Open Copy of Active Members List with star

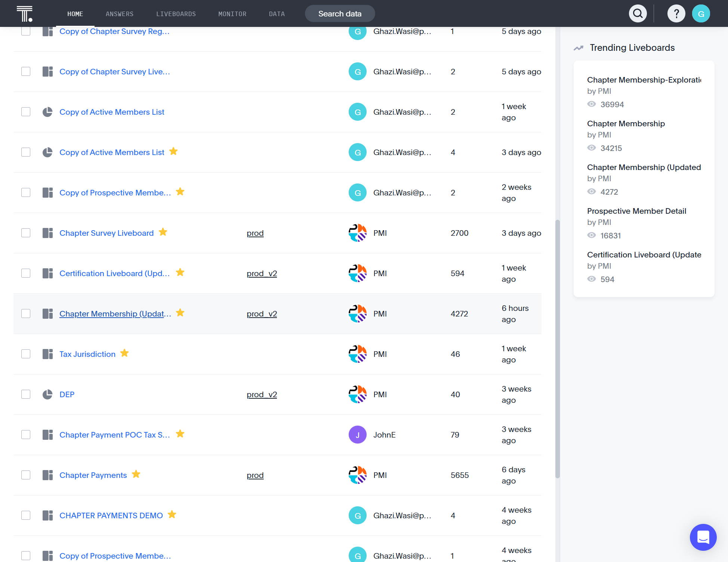pos(112,152)
